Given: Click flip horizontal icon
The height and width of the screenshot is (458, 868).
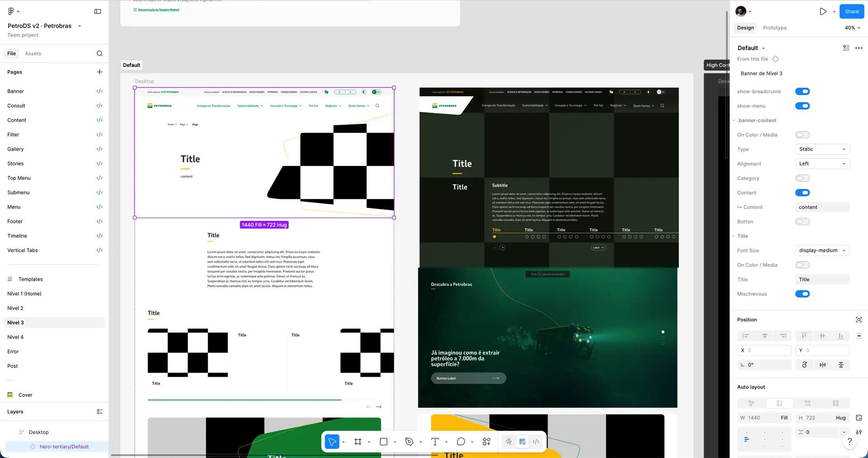Looking at the screenshot, I should [822, 365].
